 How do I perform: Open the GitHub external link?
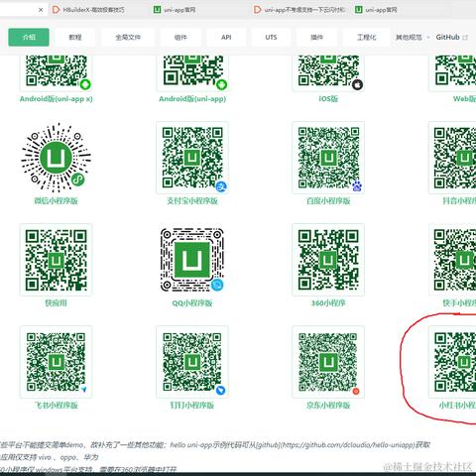(x=451, y=37)
